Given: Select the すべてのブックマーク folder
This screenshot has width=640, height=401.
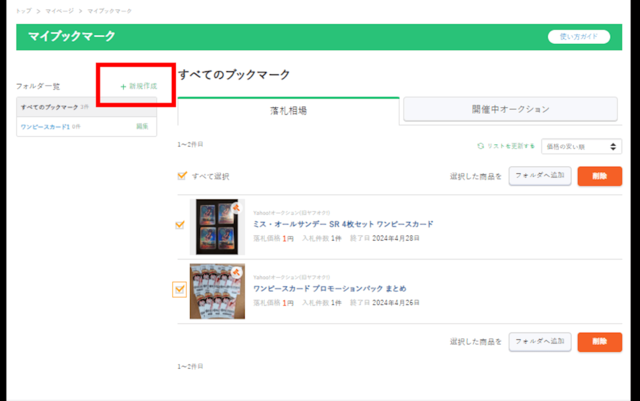Looking at the screenshot, I should pos(48,106).
